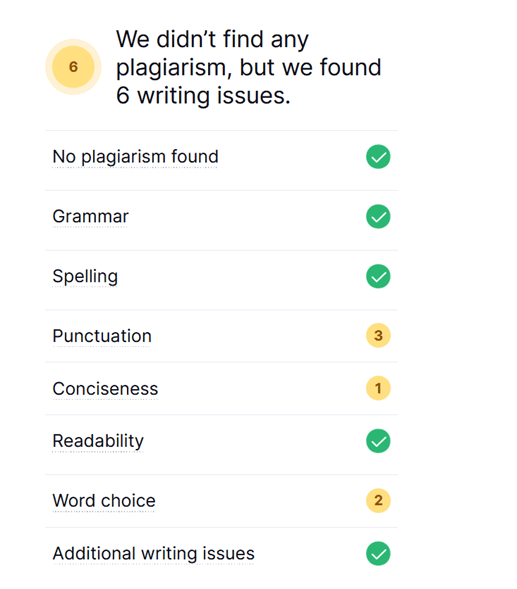Click the heading line '6 writing issues.'
Viewport: 517px width, 589px height.
(203, 96)
